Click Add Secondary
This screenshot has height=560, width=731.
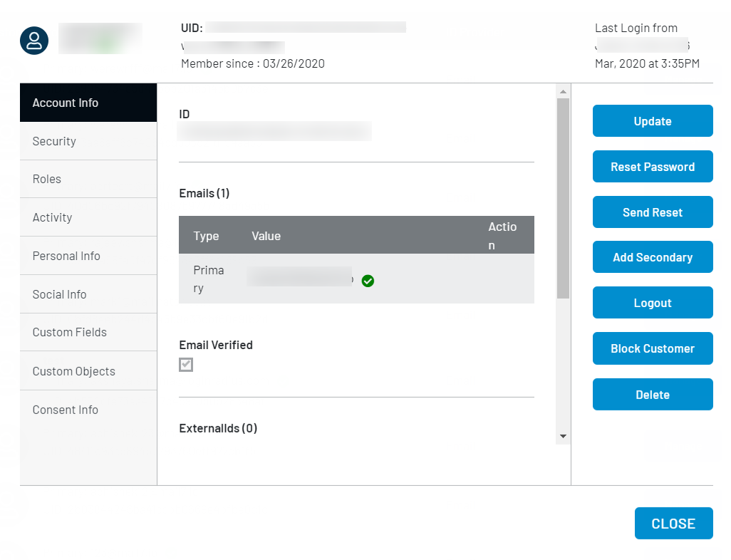pyautogui.click(x=652, y=256)
